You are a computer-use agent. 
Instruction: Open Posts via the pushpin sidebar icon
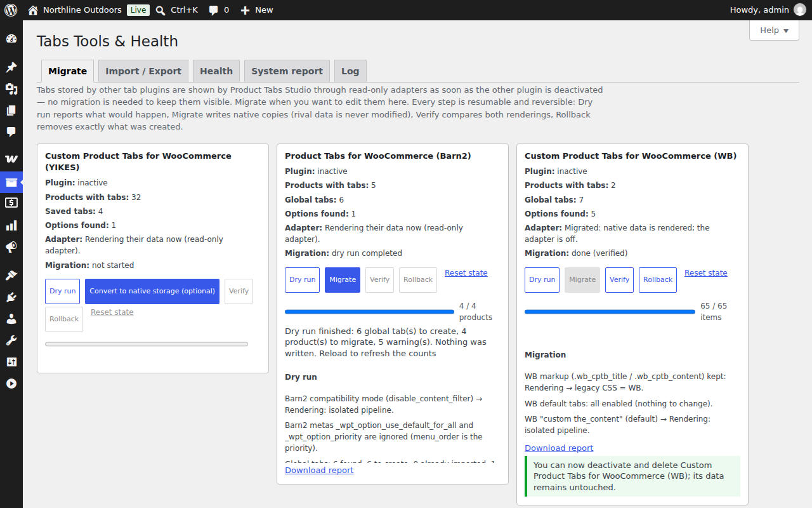pyautogui.click(x=11, y=67)
